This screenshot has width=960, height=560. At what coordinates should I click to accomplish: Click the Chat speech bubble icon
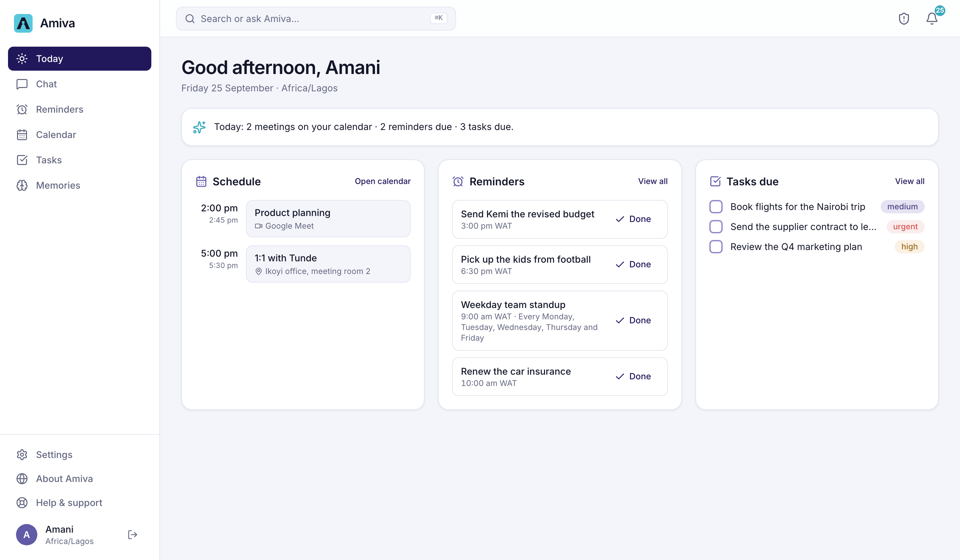coord(22,84)
